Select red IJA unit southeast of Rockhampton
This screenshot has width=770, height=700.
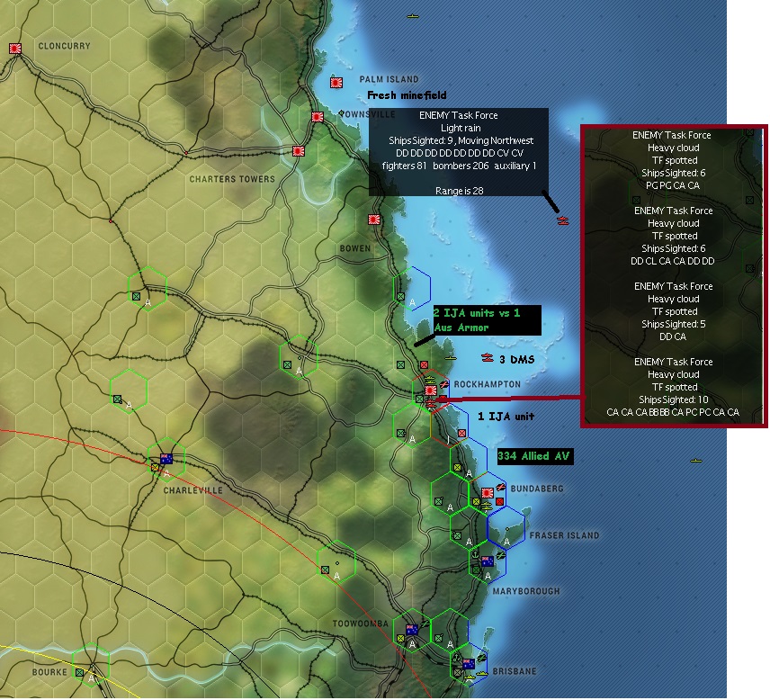461,433
